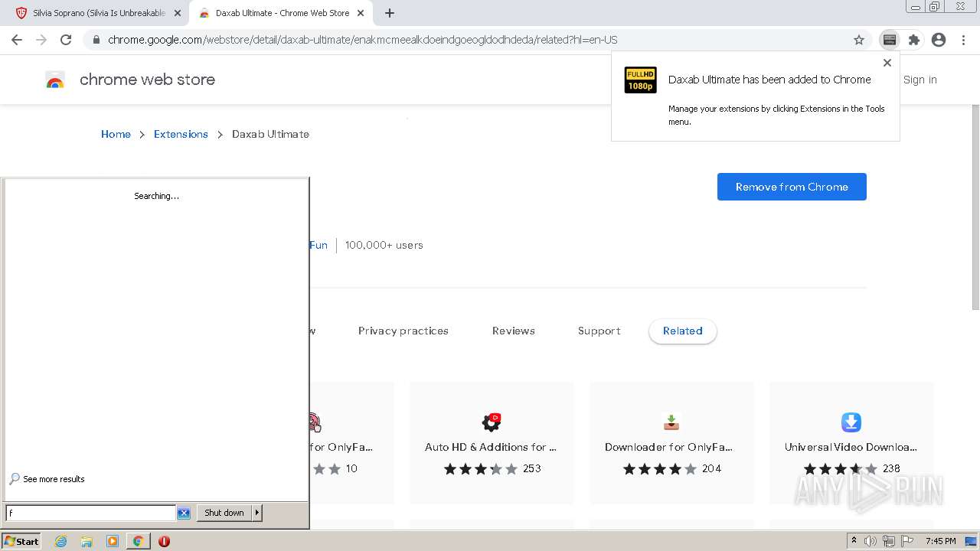The image size is (980, 551).
Task: Open the Action Center flag icon
Action: click(x=907, y=541)
